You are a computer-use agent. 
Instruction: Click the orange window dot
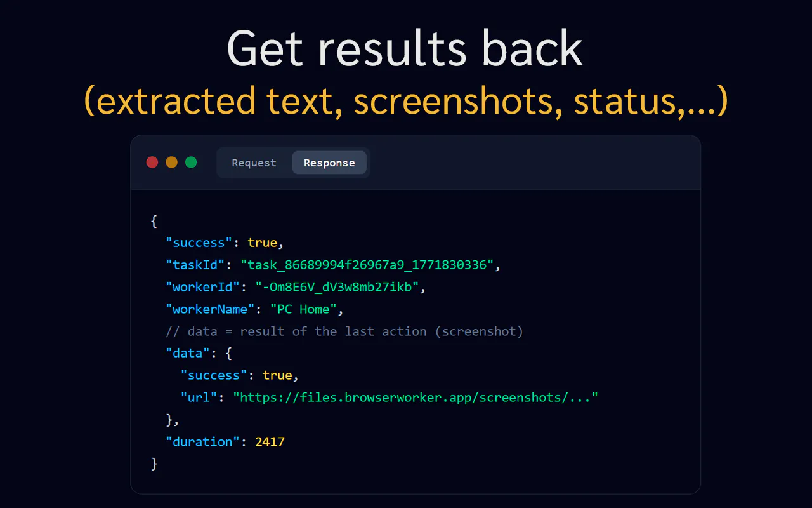pyautogui.click(x=171, y=163)
